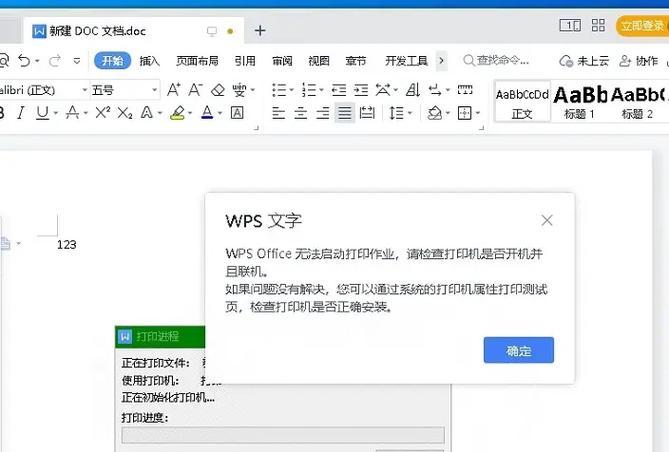Select the 开始 ribbon tab
The height and width of the screenshot is (452, 669).
coord(112,61)
